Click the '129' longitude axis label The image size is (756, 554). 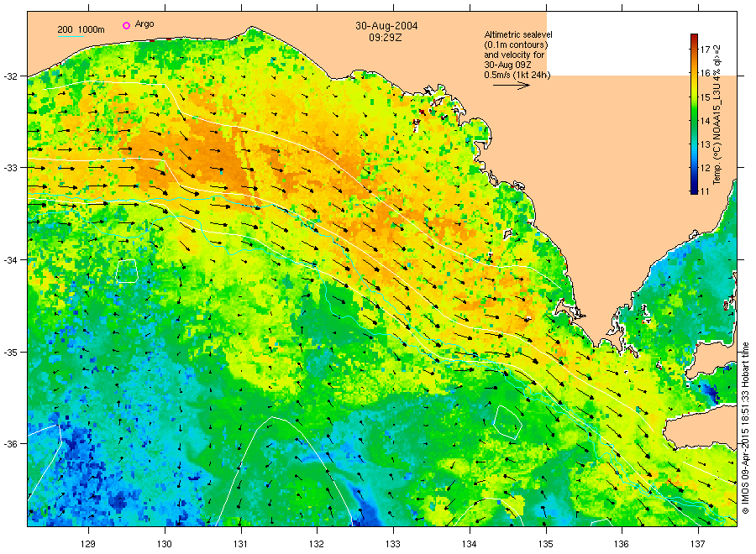(88, 544)
